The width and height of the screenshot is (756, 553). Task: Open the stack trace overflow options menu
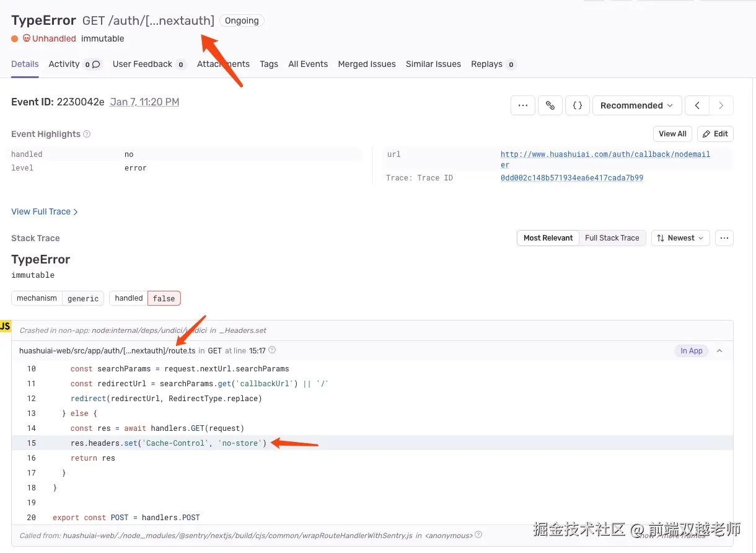point(724,237)
